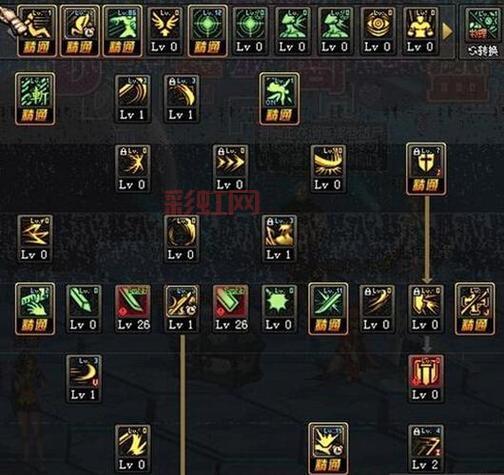This screenshot has width=504, height=475.
Task: Select the explosion skill with clock badge
Action: (328, 449)
